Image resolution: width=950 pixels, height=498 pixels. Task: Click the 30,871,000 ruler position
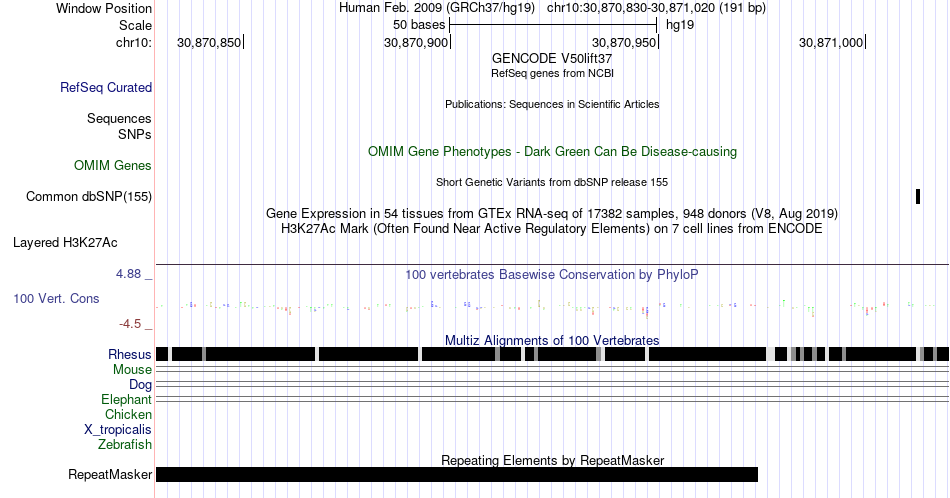point(831,42)
